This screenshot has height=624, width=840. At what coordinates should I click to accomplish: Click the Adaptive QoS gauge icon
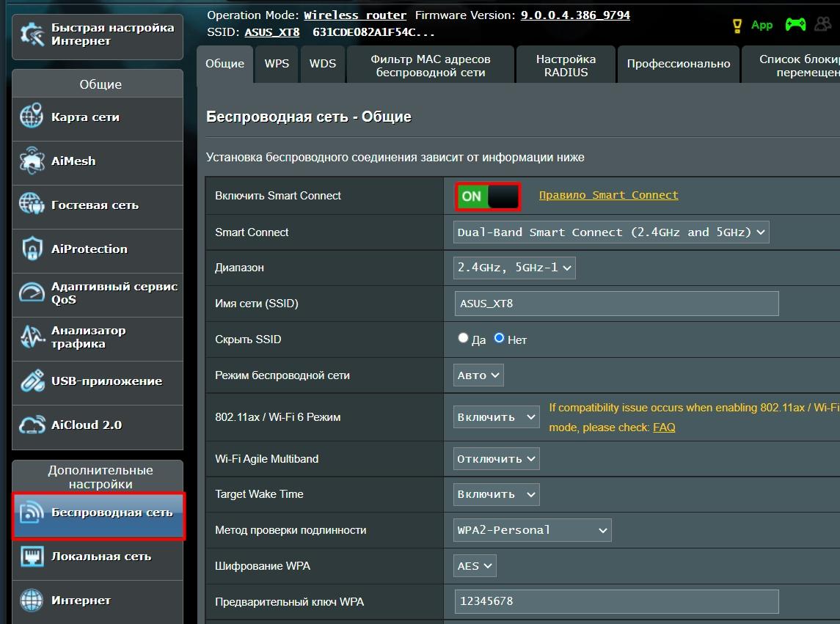click(32, 293)
